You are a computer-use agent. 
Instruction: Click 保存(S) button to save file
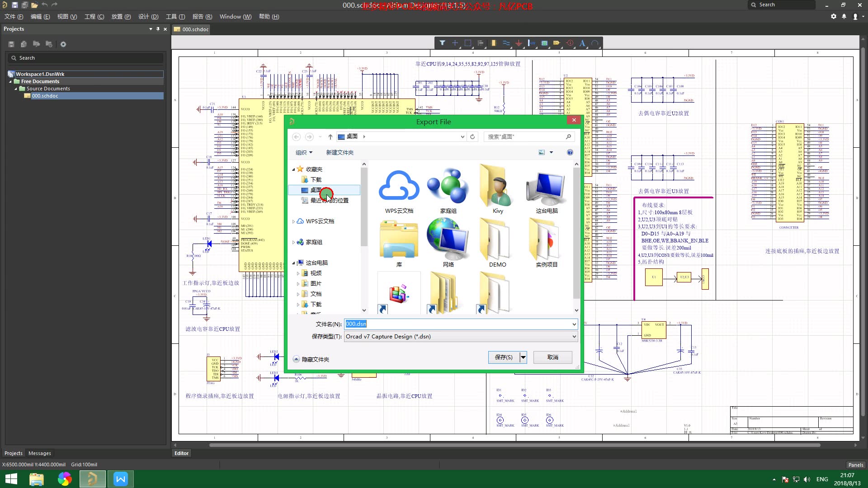pos(503,357)
